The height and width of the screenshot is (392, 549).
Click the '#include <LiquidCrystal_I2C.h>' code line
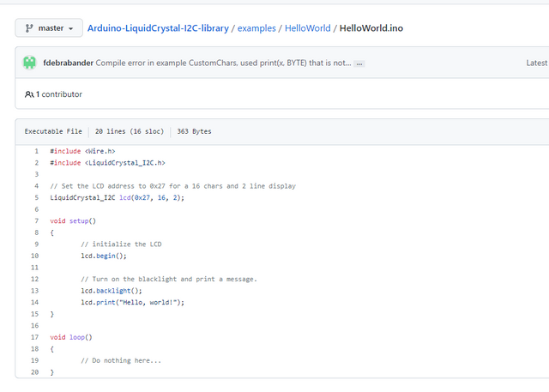(107, 163)
